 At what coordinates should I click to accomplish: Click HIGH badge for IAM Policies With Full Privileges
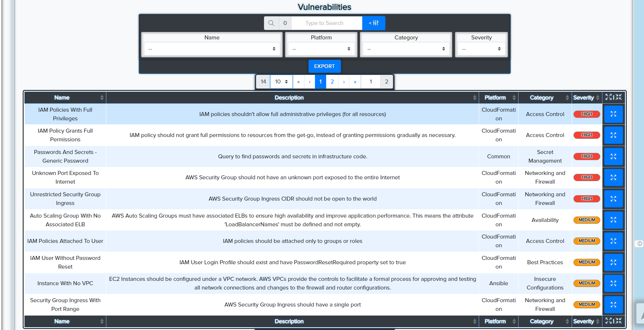pyautogui.click(x=587, y=114)
